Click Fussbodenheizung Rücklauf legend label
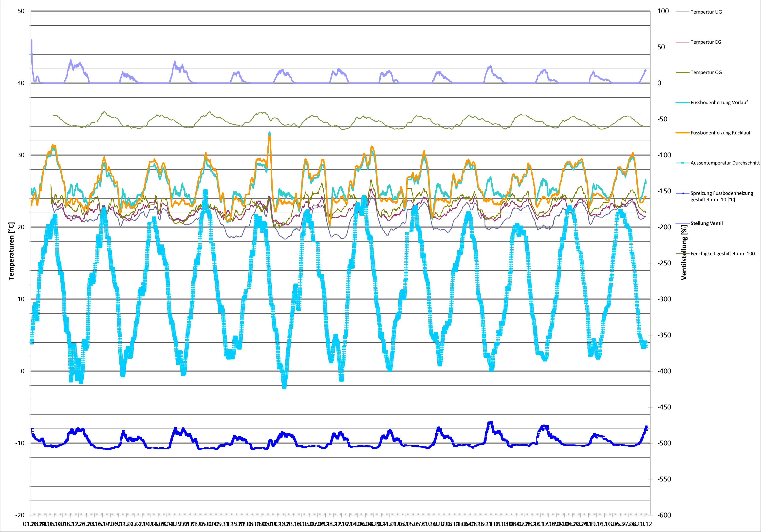The image size is (761, 532). click(x=720, y=133)
